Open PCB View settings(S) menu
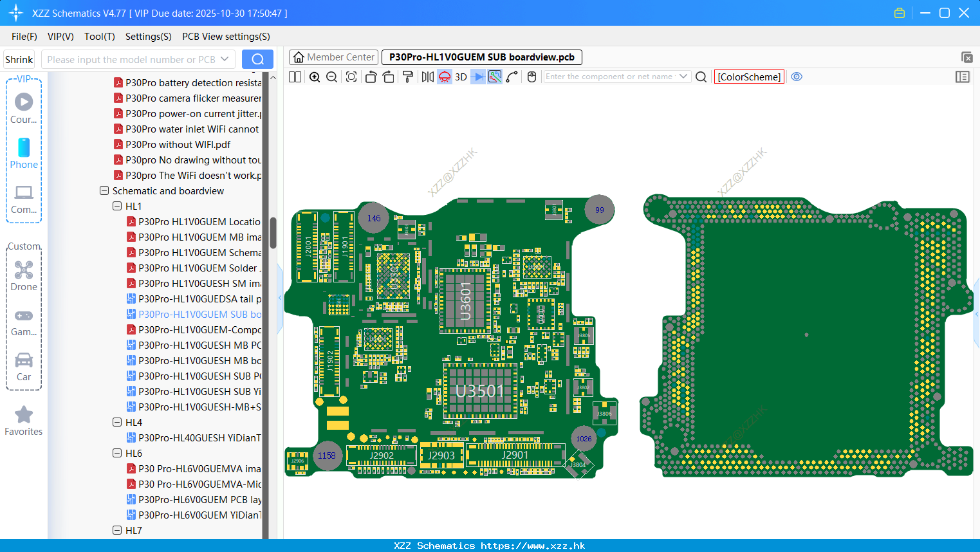Screen dimensions: 980x552 (226, 37)
